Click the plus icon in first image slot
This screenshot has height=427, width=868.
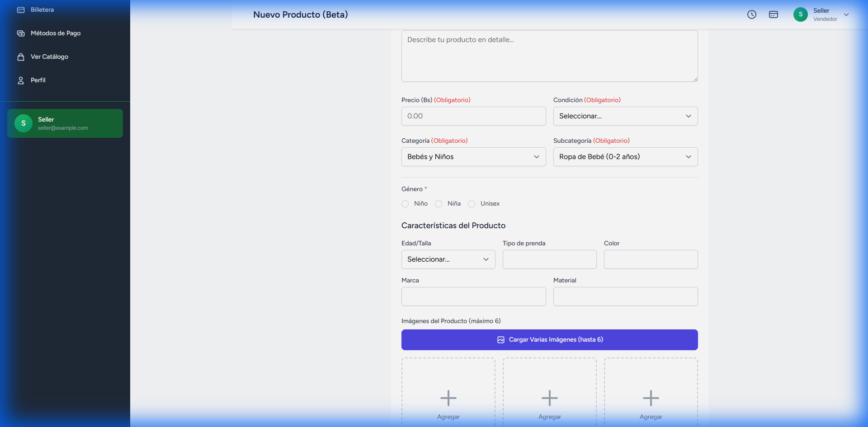[448, 398]
